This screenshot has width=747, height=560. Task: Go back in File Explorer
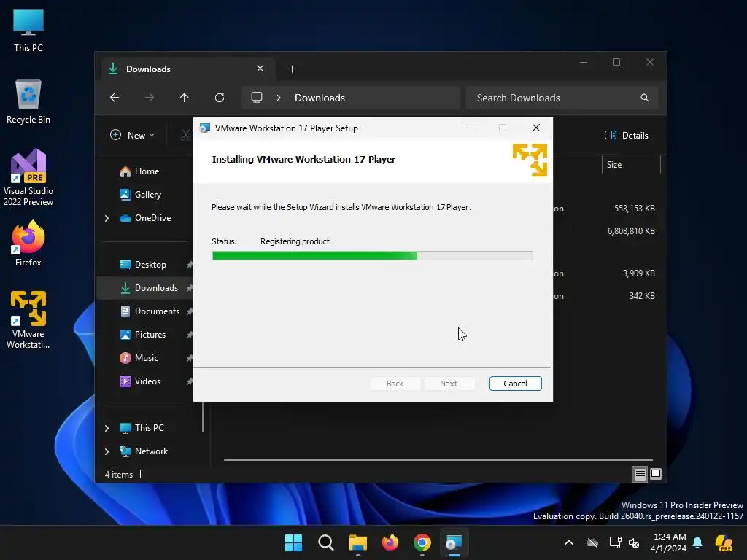tap(115, 98)
